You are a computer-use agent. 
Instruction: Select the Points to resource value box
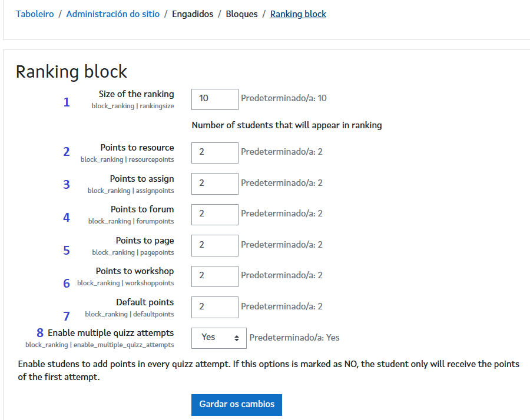click(214, 152)
